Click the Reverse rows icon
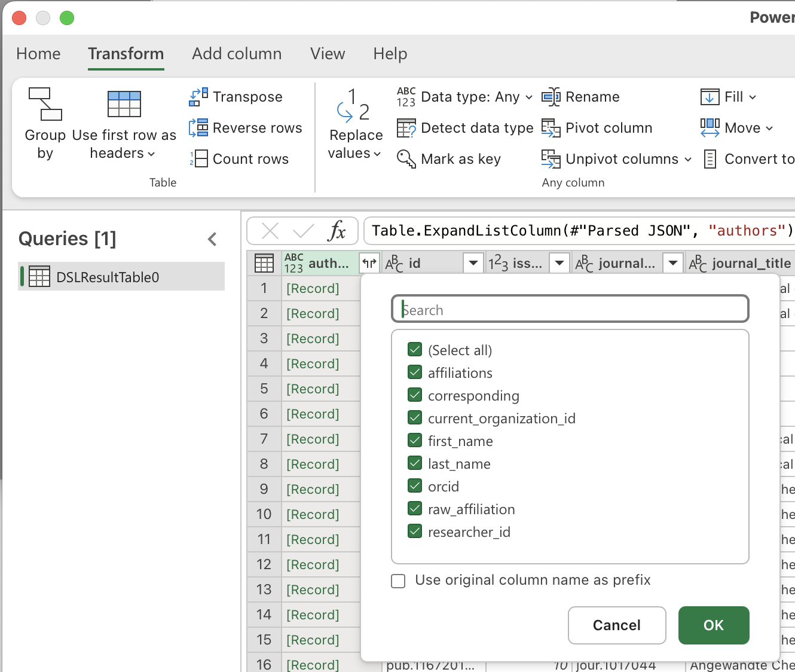The height and width of the screenshot is (672, 795). pos(198,128)
